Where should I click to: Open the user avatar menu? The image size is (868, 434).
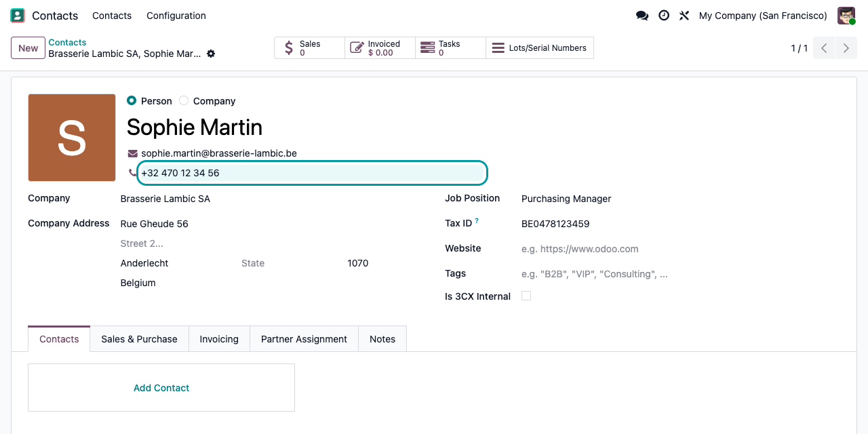click(846, 16)
